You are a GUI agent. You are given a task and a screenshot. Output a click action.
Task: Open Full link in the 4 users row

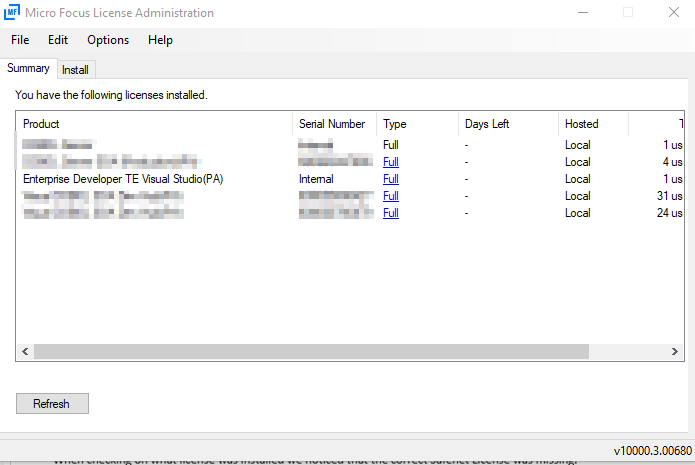click(391, 162)
